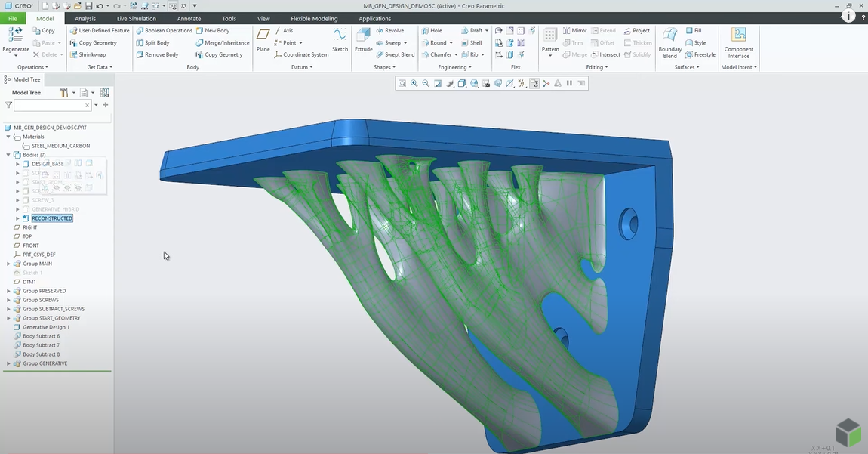Click the Coordinate System tool
Viewport: 868px width, 454px height.
pyautogui.click(x=301, y=55)
